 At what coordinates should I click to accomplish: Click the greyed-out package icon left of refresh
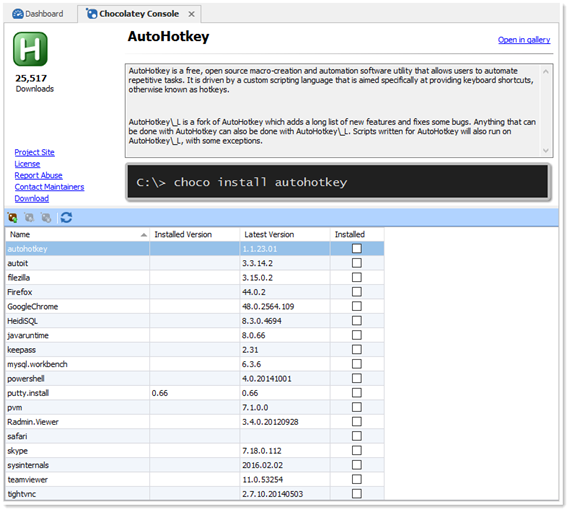46,218
